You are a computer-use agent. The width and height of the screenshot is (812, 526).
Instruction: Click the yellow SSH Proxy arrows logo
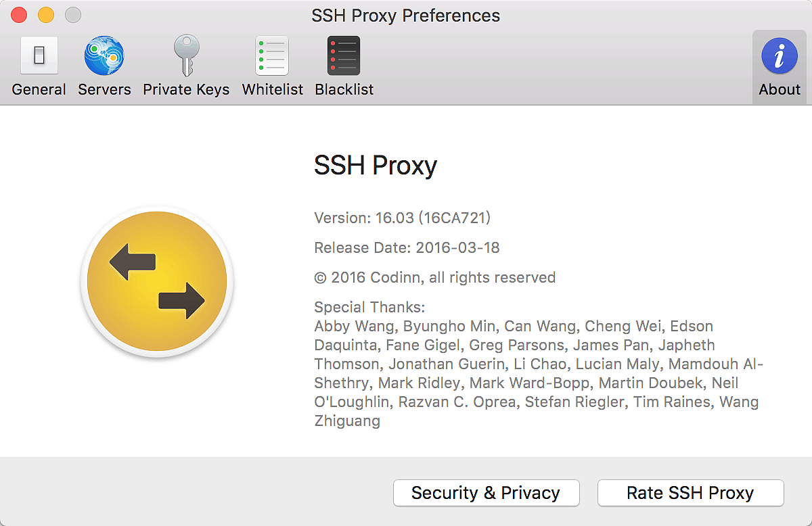tap(157, 281)
